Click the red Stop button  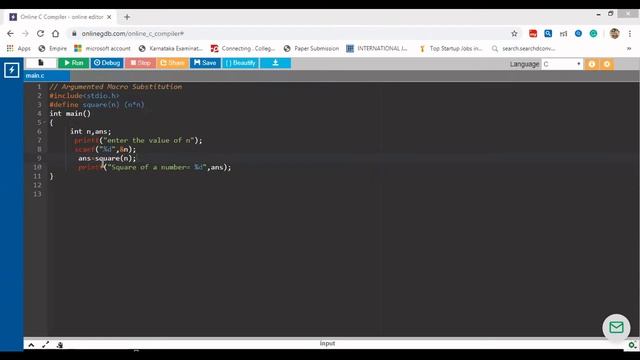tap(140, 63)
